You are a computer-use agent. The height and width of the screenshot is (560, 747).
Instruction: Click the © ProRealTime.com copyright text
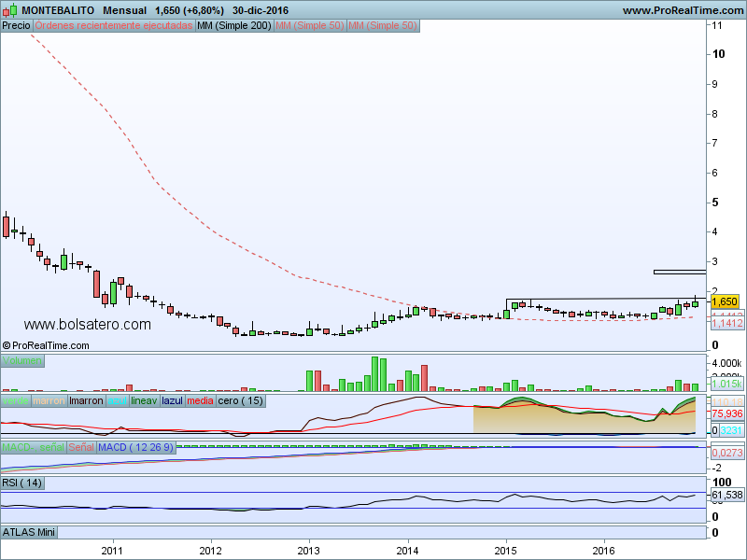click(x=46, y=345)
